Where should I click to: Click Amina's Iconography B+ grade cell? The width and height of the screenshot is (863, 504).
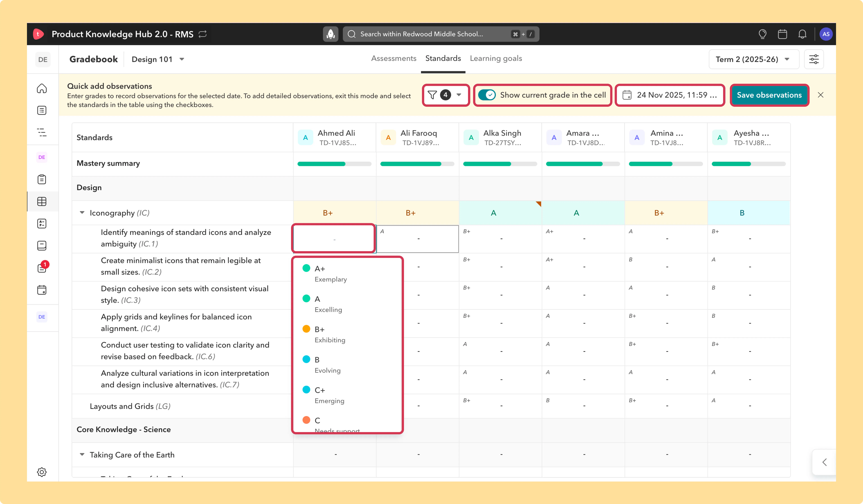tap(666, 213)
